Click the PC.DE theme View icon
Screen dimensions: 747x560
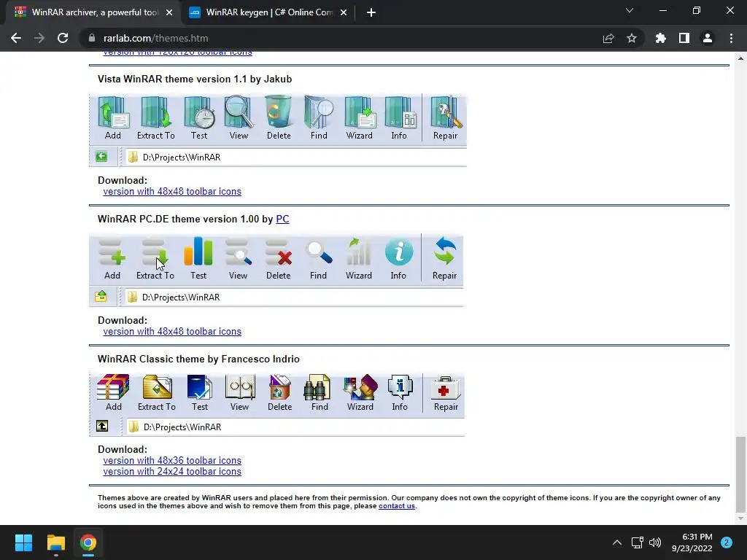(x=239, y=252)
